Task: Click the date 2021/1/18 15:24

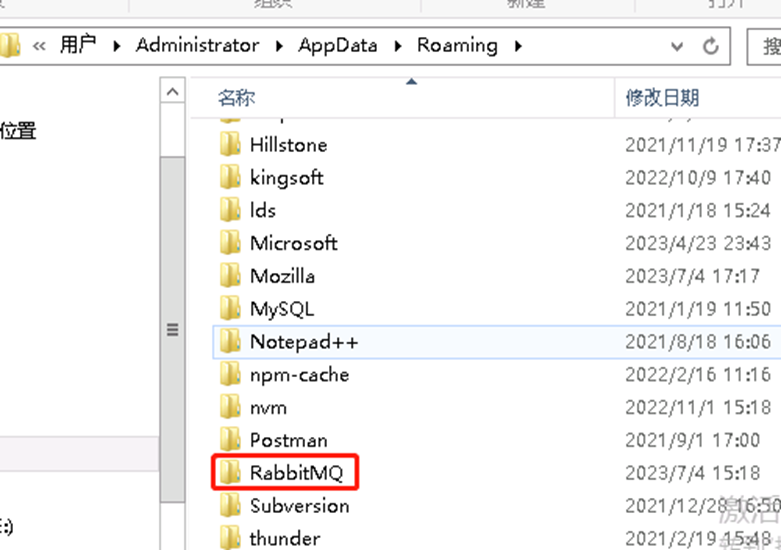Action: (x=698, y=211)
